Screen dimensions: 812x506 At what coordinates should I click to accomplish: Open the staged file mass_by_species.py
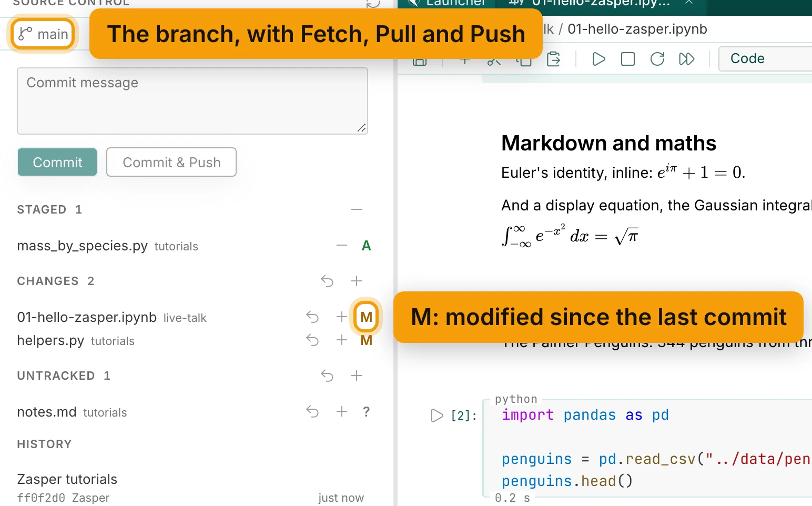tap(82, 246)
